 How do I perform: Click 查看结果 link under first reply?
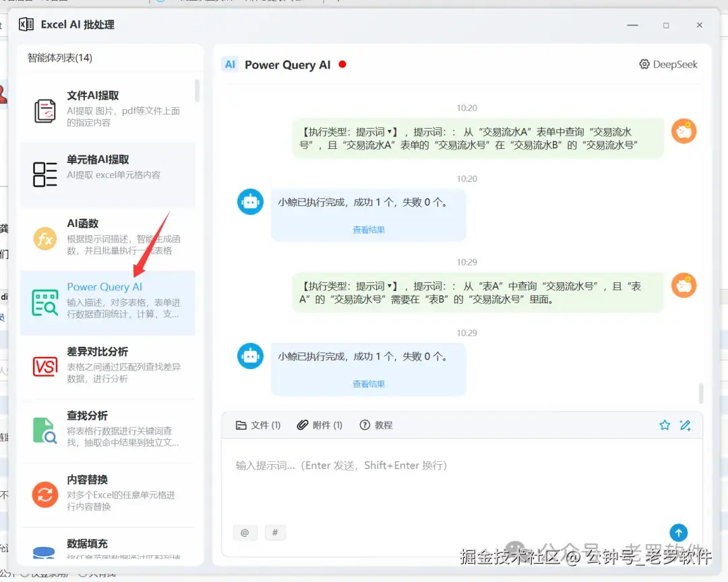point(369,230)
